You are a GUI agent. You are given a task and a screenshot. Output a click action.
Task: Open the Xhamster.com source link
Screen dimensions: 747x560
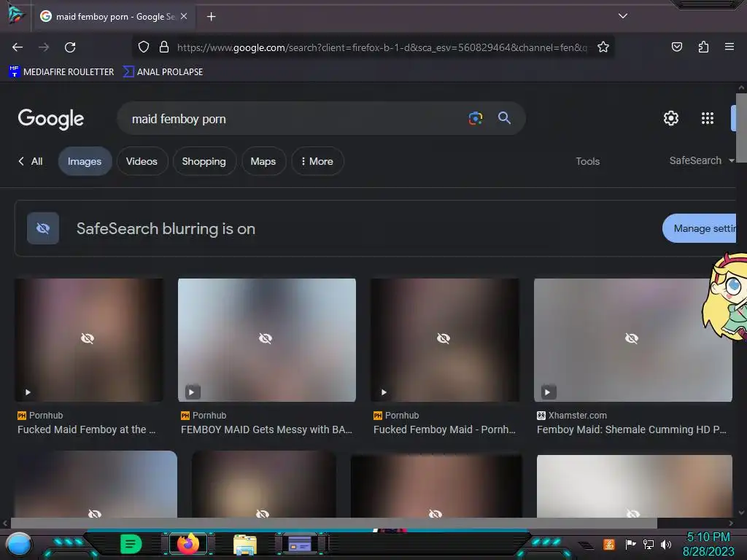click(x=572, y=415)
